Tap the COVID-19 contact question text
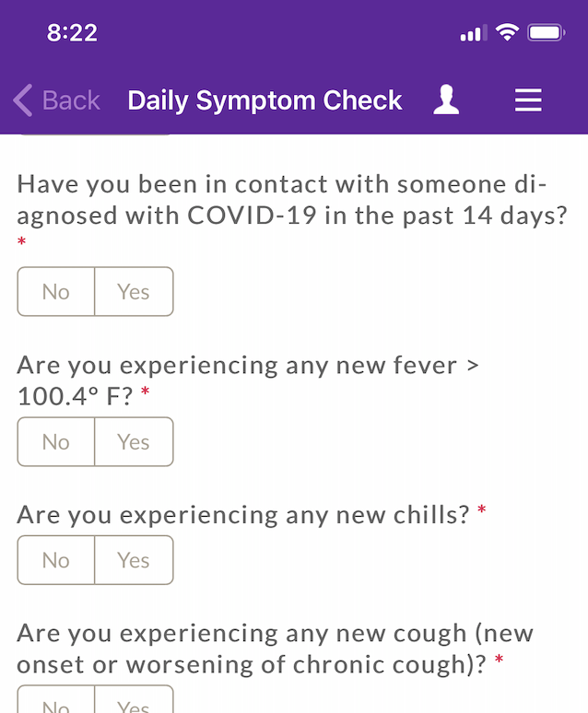This screenshot has height=713, width=588. coord(292,200)
